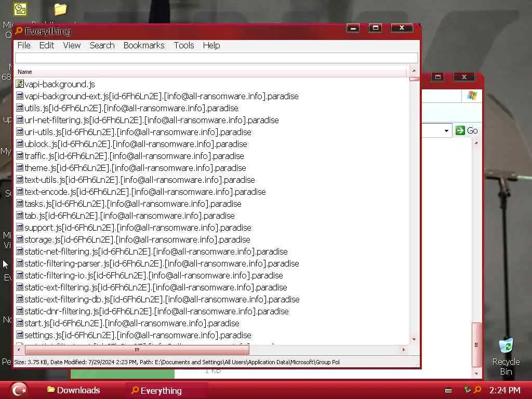Open the View menu
Image resolution: width=532 pixels, height=399 pixels.
click(x=72, y=46)
